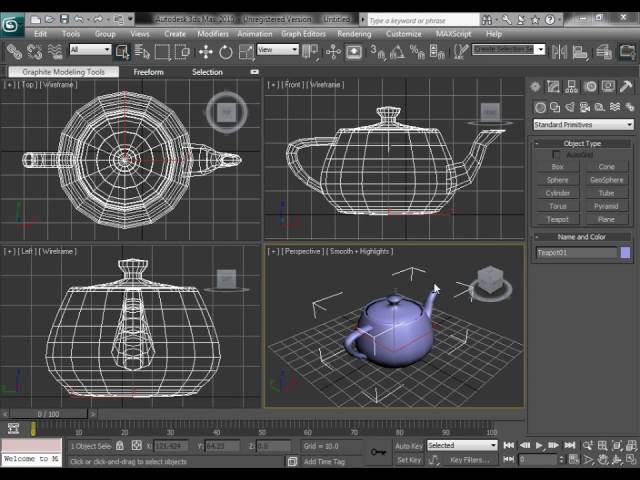Open the Edit menu
The height and width of the screenshot is (480, 640).
click(40, 34)
